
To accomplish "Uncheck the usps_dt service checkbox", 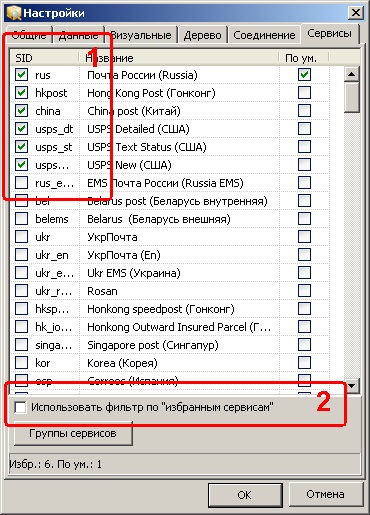I will [x=22, y=128].
